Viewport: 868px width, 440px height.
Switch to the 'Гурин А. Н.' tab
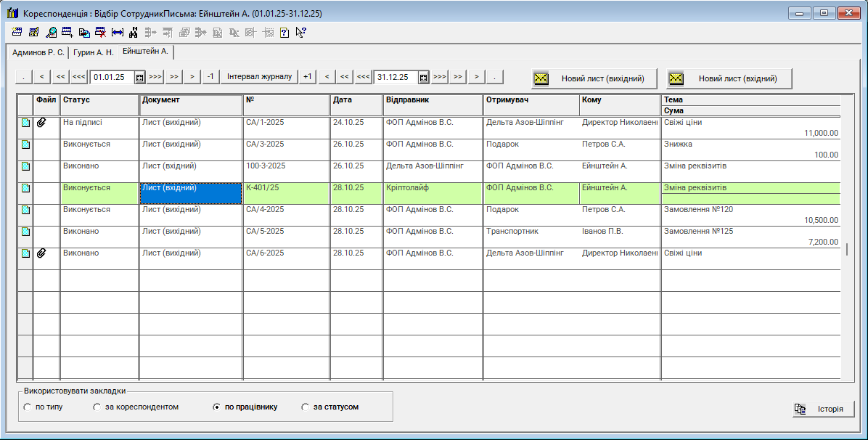(93, 52)
